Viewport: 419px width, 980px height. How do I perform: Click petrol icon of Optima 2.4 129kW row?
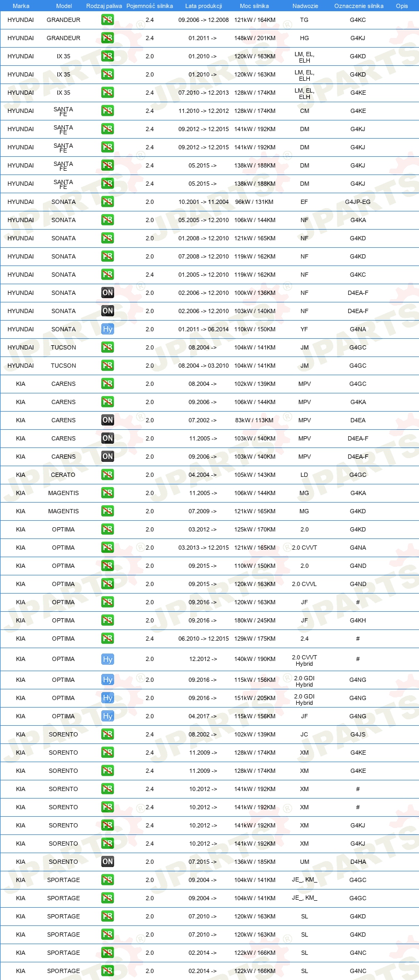point(108,639)
